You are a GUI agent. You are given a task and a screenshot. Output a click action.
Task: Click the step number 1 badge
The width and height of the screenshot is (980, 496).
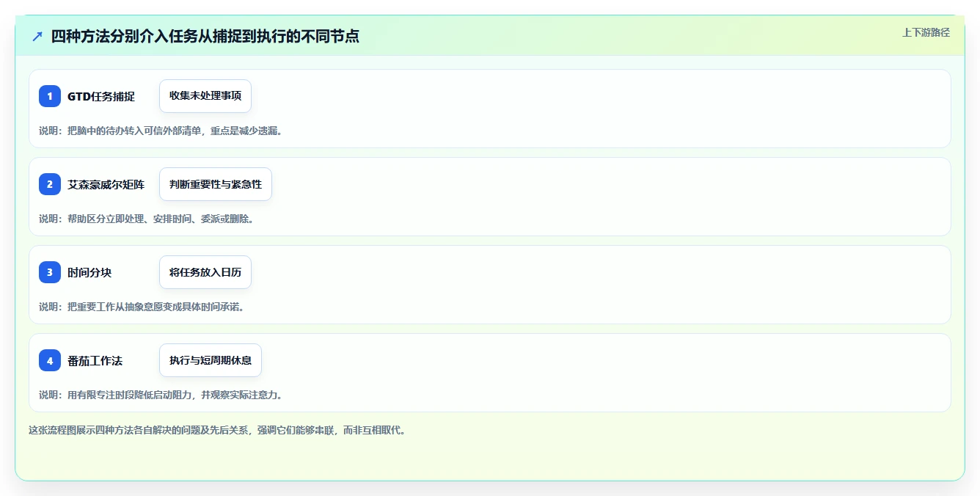[50, 96]
